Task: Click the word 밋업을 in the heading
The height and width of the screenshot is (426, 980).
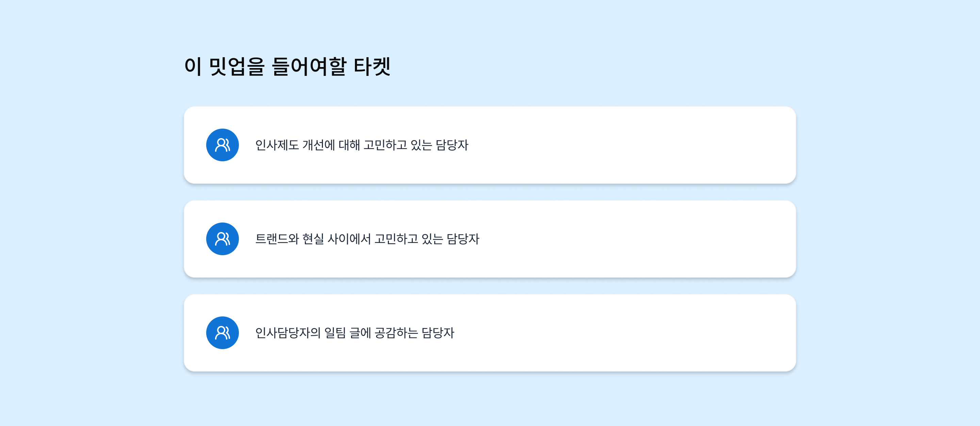Action: [x=236, y=67]
